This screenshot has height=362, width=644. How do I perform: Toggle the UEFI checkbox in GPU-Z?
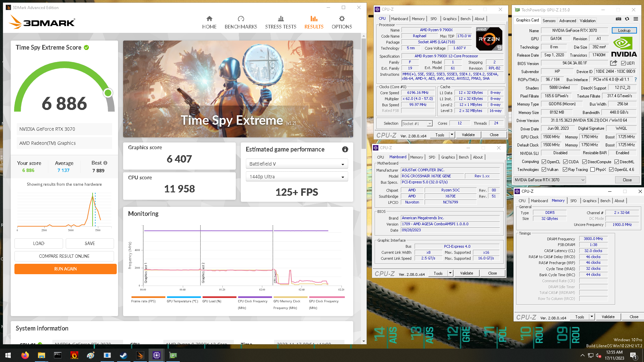point(623,63)
